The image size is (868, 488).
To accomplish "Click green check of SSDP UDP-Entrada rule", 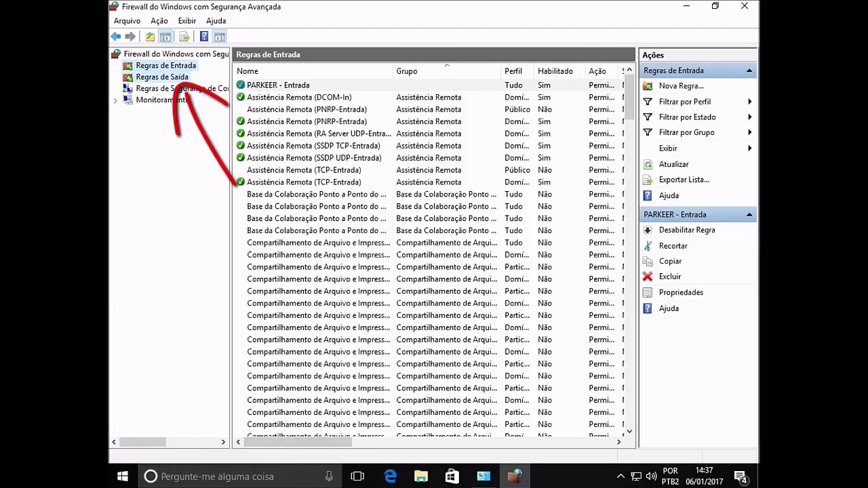I will [241, 158].
